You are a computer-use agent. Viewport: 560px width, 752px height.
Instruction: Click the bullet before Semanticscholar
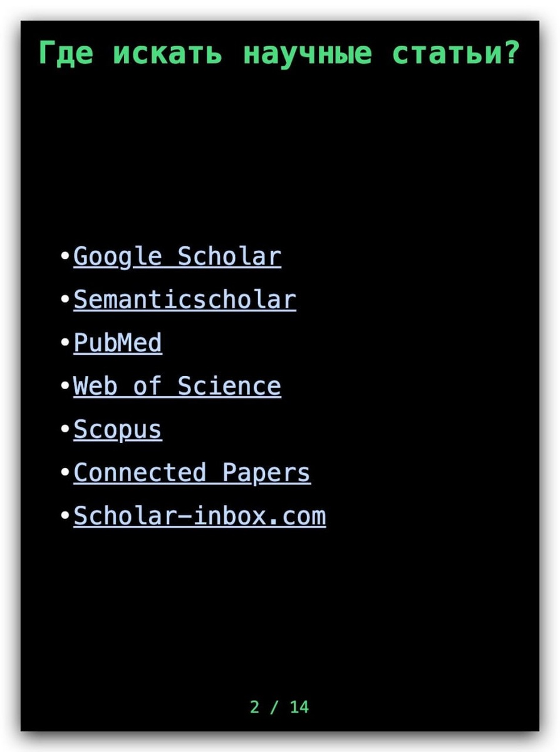point(65,300)
